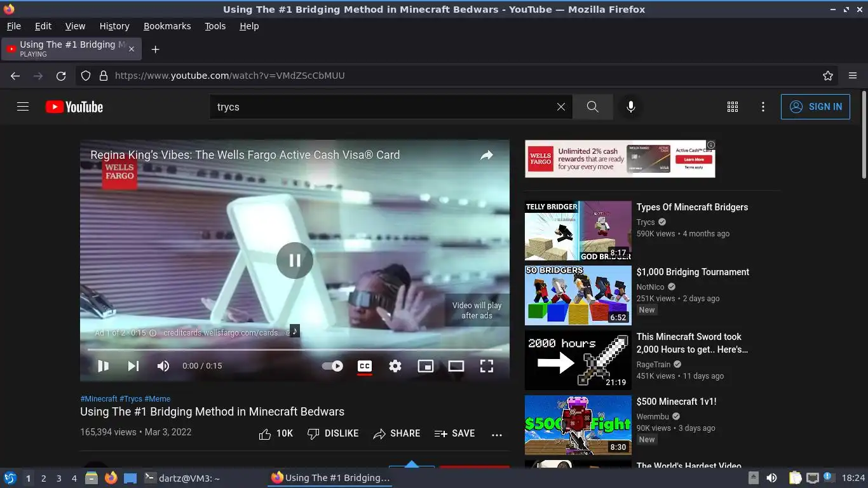This screenshot has width=868, height=488.
Task: Clear the search box with X icon
Action: pos(561,107)
